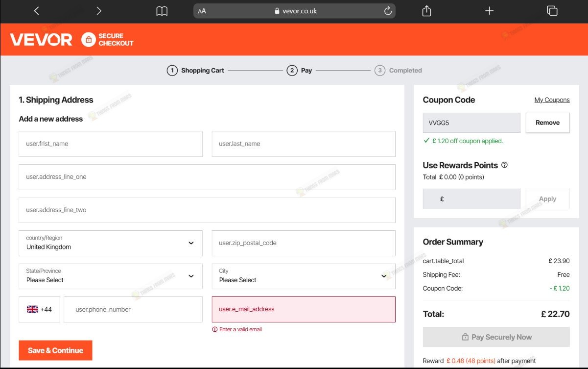Click Save & Continue button
This screenshot has width=588, height=369.
point(55,350)
